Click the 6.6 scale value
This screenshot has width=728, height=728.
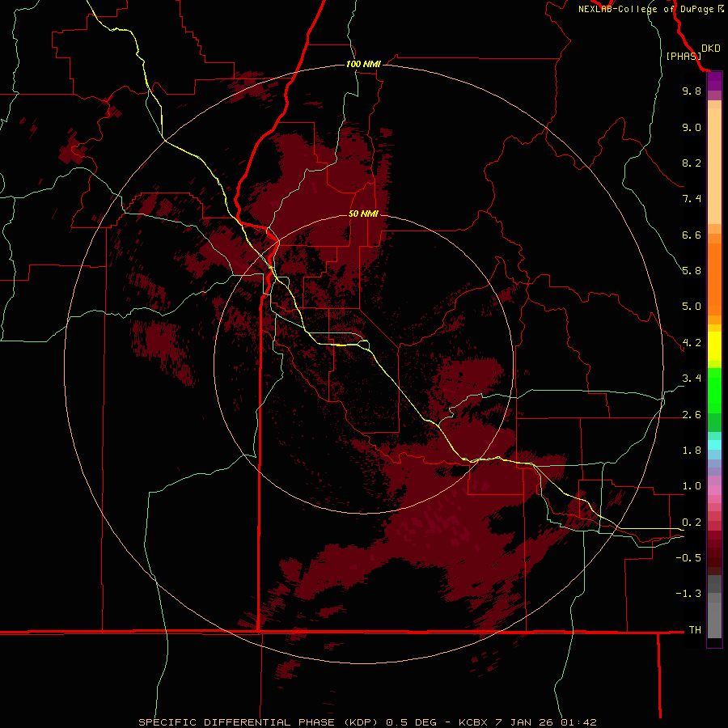coord(692,235)
